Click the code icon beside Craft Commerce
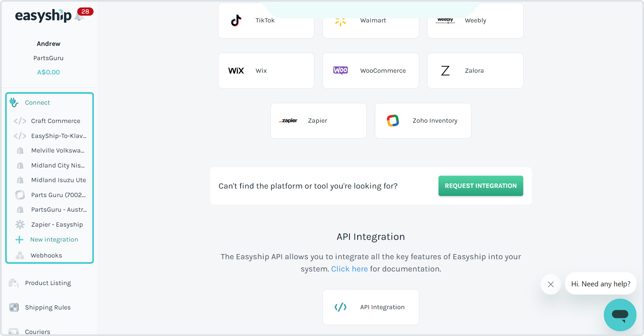 pos(20,121)
